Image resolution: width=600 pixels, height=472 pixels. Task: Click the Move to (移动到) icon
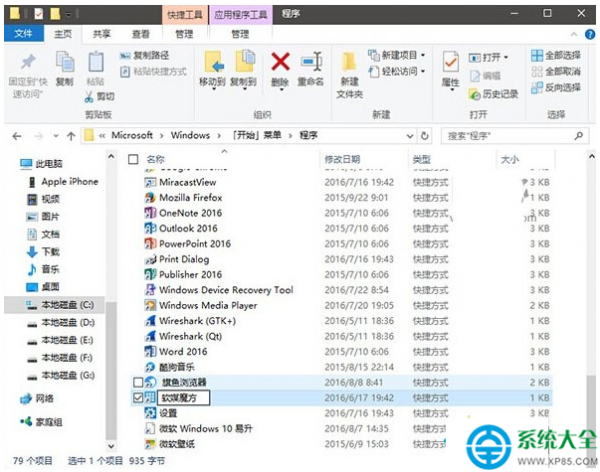coord(214,61)
